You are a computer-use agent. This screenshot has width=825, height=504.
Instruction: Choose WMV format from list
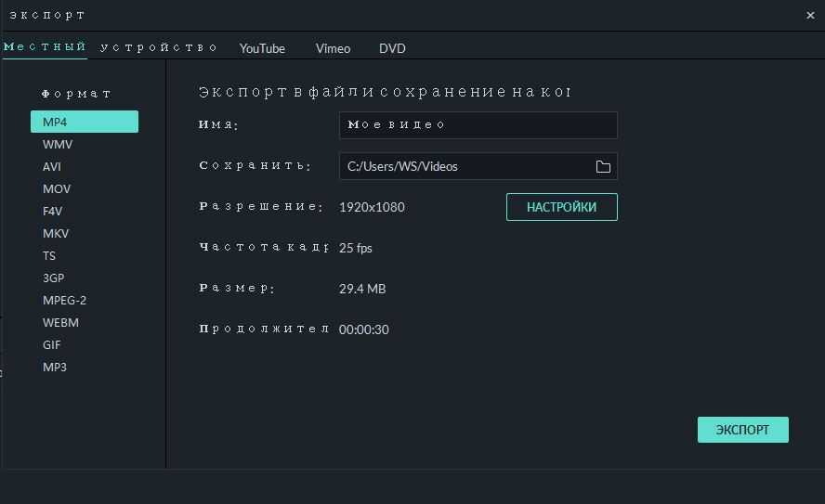(x=58, y=145)
